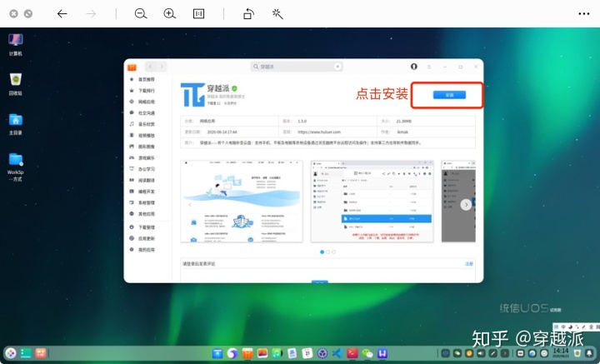The width and height of the screenshot is (600, 364).
Task: Show previous screenshot with left carousel arrow
Action: point(190,205)
